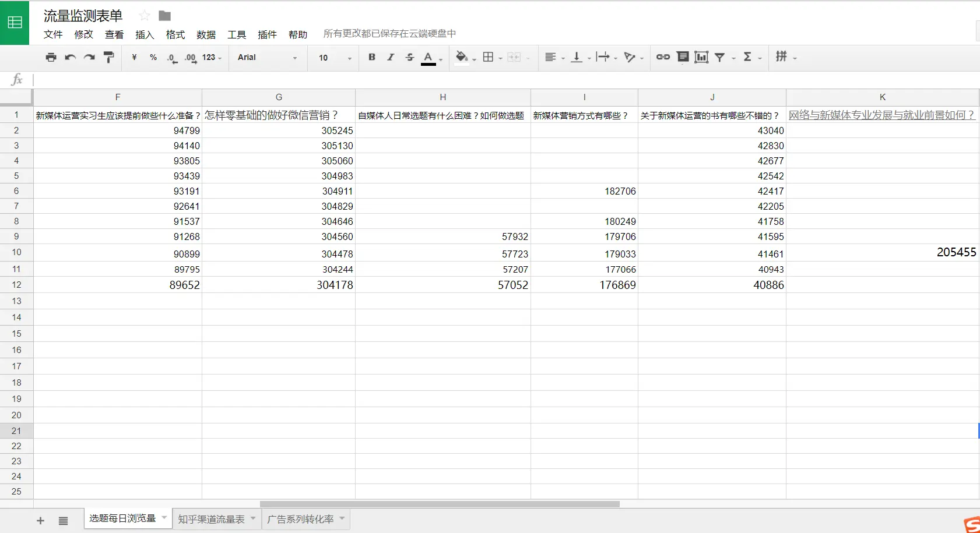Expand the filter views dropdown arrow
This screenshot has height=533, width=980.
coord(734,58)
